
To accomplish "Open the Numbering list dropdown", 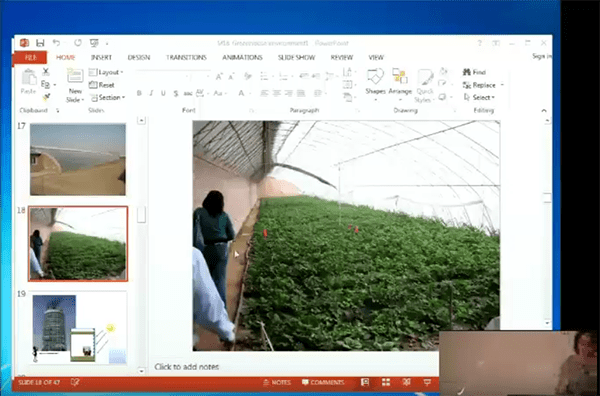I will click(285, 77).
